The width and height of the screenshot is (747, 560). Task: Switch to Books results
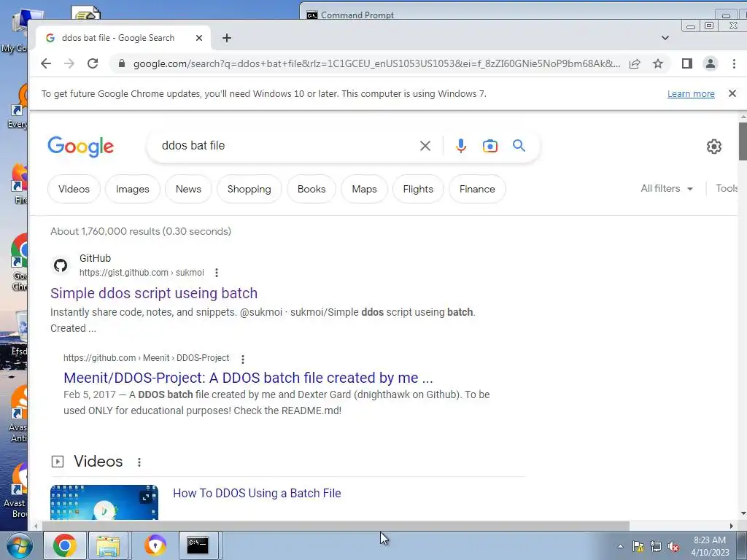point(311,189)
